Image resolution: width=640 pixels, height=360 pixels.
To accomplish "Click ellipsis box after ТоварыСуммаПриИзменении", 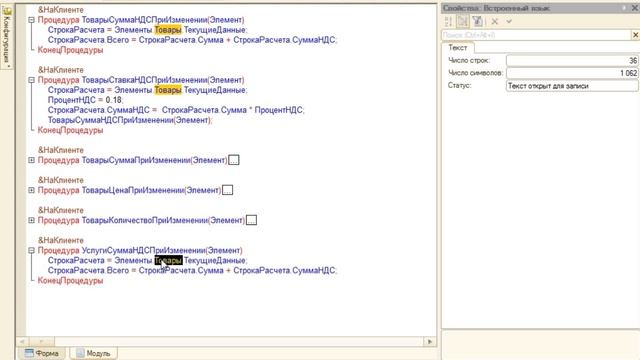I will (234, 160).
